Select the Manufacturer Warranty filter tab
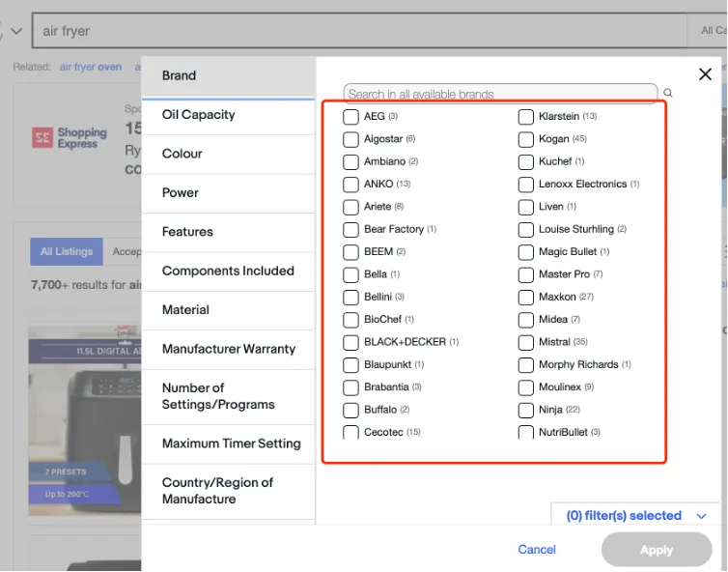The height and width of the screenshot is (572, 728). point(229,349)
